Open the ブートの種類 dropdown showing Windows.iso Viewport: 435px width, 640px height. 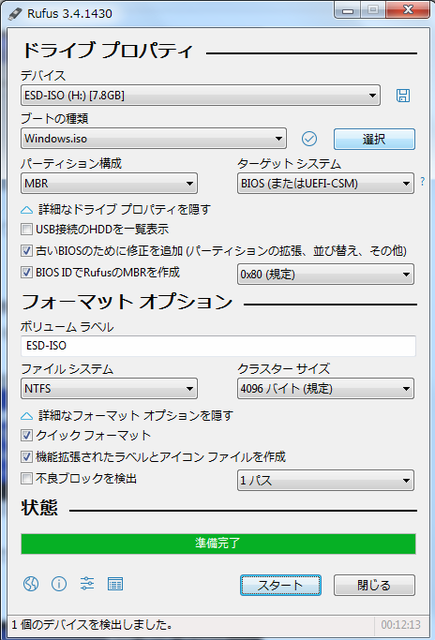click(153, 138)
